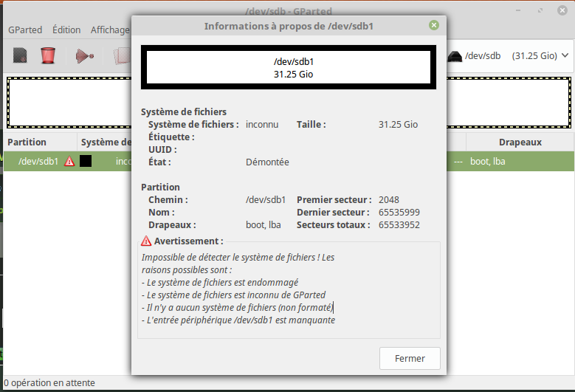Click the Dernier secteur value 65535999

pyautogui.click(x=399, y=213)
